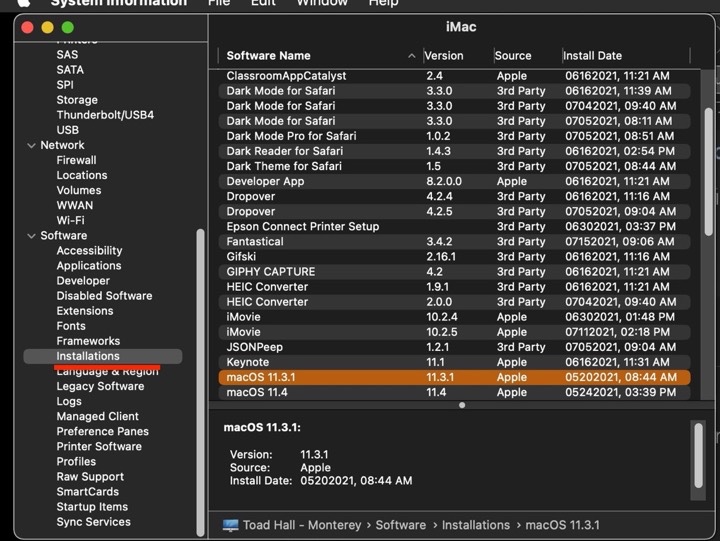720x541 pixels.
Task: Sort the list by Source column
Action: click(x=513, y=56)
